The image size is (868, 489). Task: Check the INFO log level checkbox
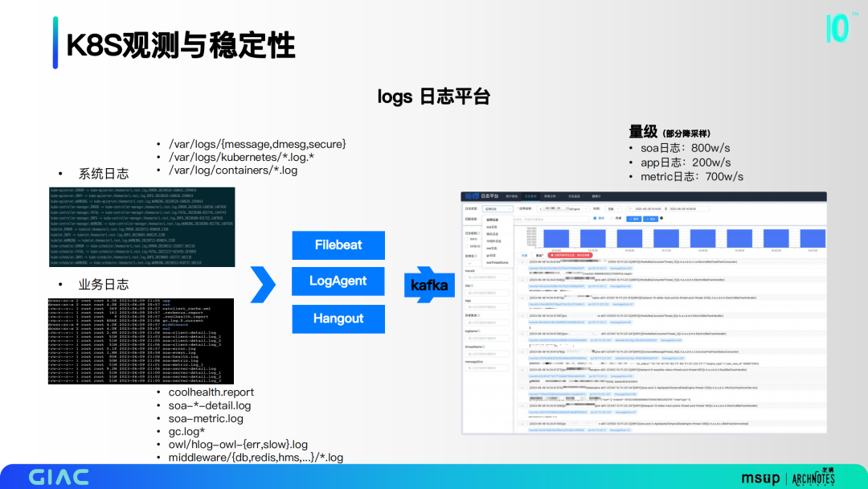pyautogui.click(x=467, y=239)
